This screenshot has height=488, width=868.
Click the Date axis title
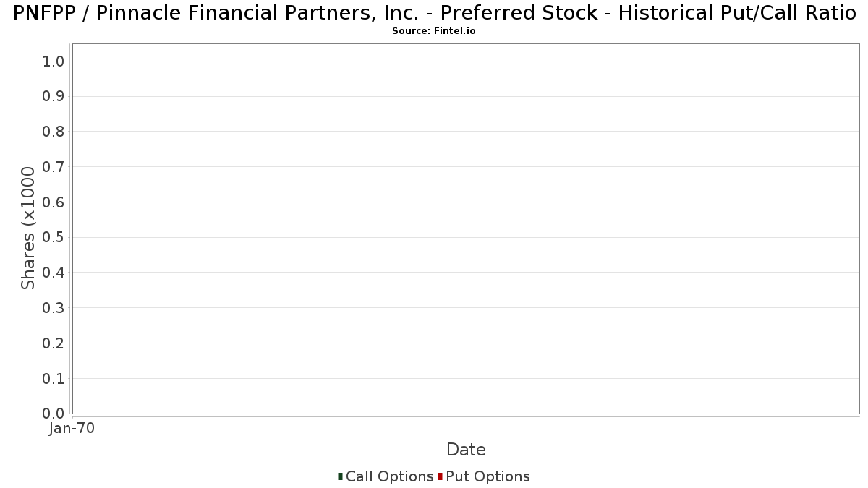pos(466,450)
